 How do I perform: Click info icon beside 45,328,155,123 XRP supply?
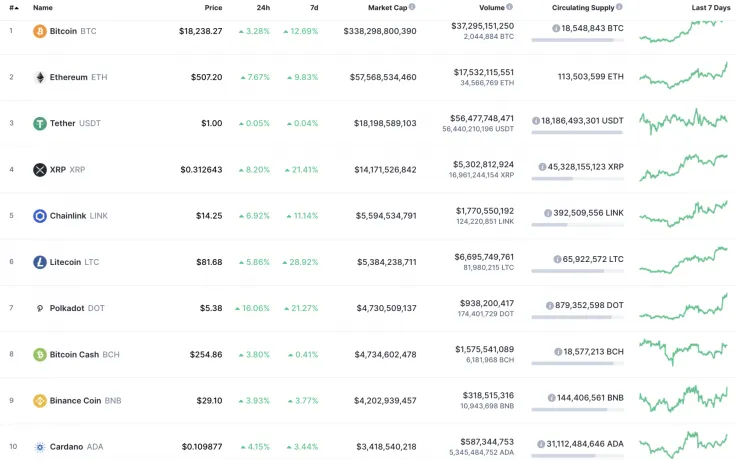(542, 167)
